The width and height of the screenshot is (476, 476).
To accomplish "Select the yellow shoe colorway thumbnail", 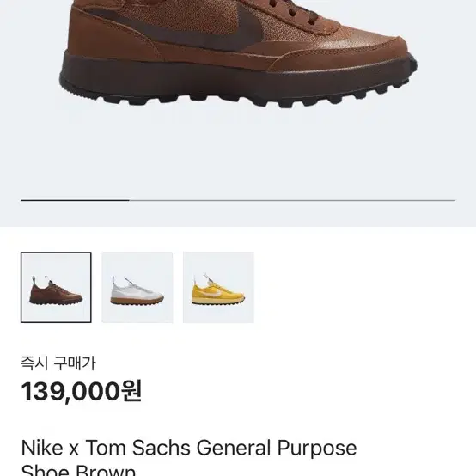I will pos(218,287).
